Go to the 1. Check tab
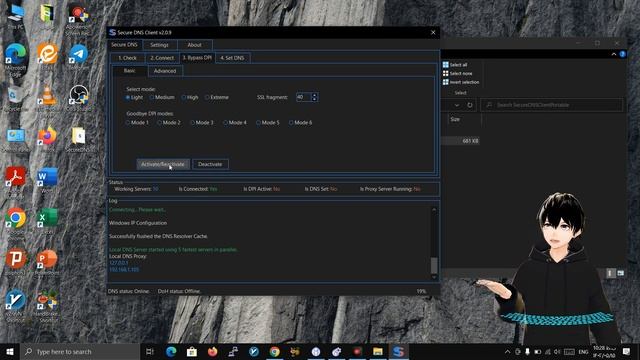The image size is (640, 360). (x=127, y=58)
